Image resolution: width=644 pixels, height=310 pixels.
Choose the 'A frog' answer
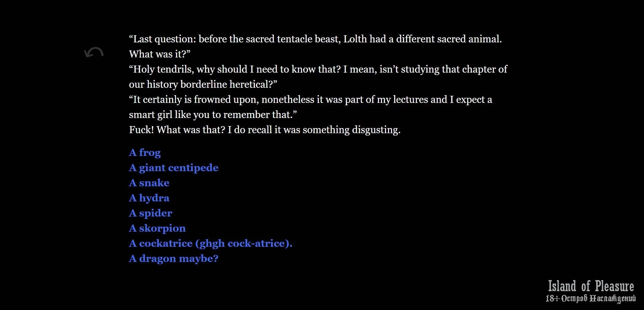click(x=145, y=153)
